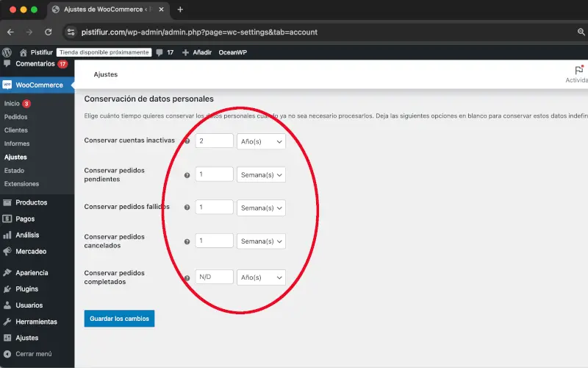Click Tienda disponible próximamente badge
Image resolution: width=588 pixels, height=368 pixels.
104,52
